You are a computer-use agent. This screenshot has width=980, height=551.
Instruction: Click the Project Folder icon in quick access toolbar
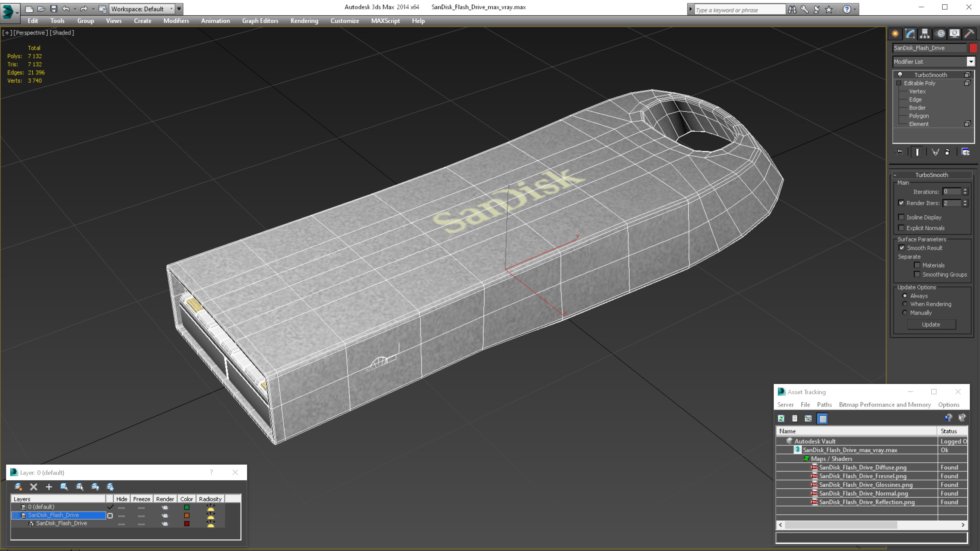click(x=102, y=9)
